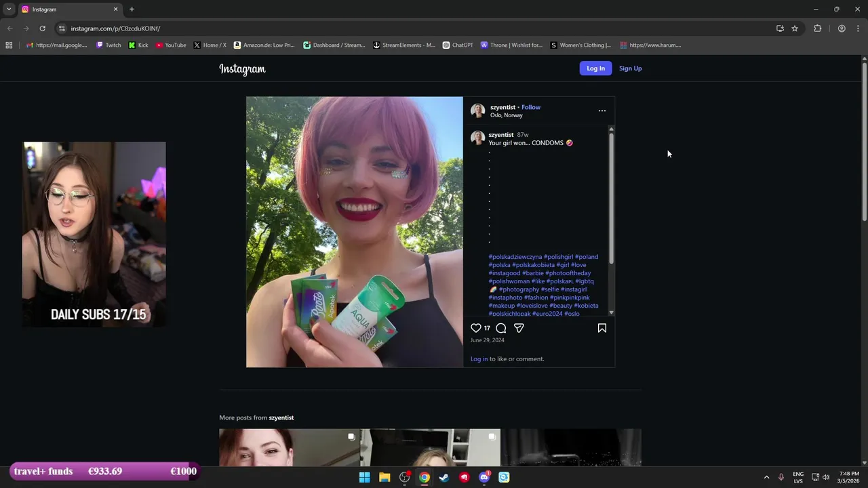Open the tab search dropdown arrow
The image size is (868, 488).
9,9
